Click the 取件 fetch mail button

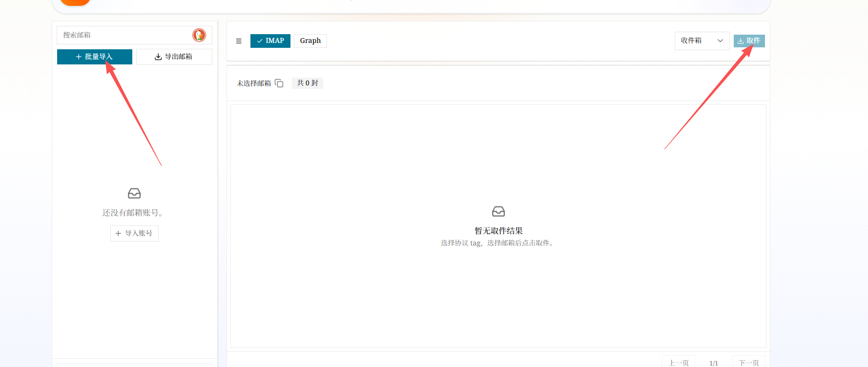tap(749, 41)
